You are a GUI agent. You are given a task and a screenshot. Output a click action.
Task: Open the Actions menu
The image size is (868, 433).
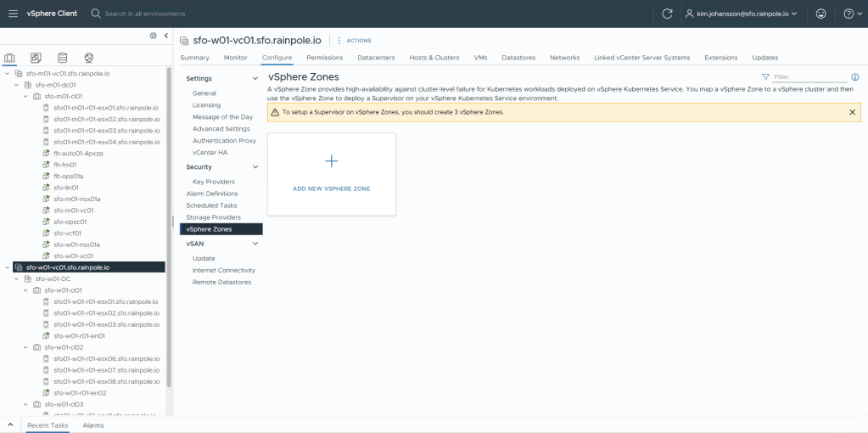pyautogui.click(x=354, y=40)
